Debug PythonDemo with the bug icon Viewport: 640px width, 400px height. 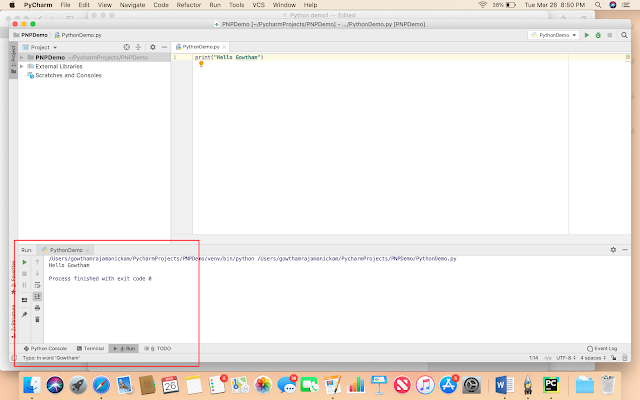pos(598,35)
